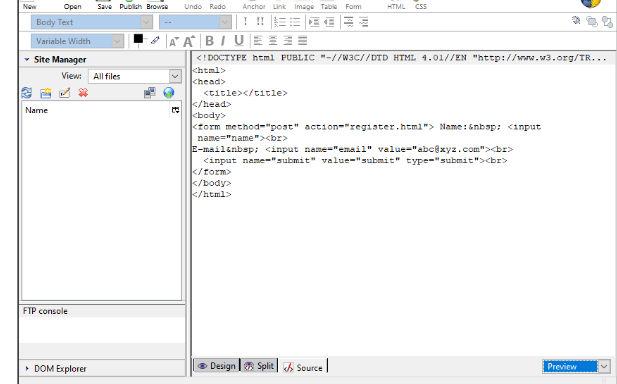Switch to the Split view tab

pyautogui.click(x=259, y=366)
